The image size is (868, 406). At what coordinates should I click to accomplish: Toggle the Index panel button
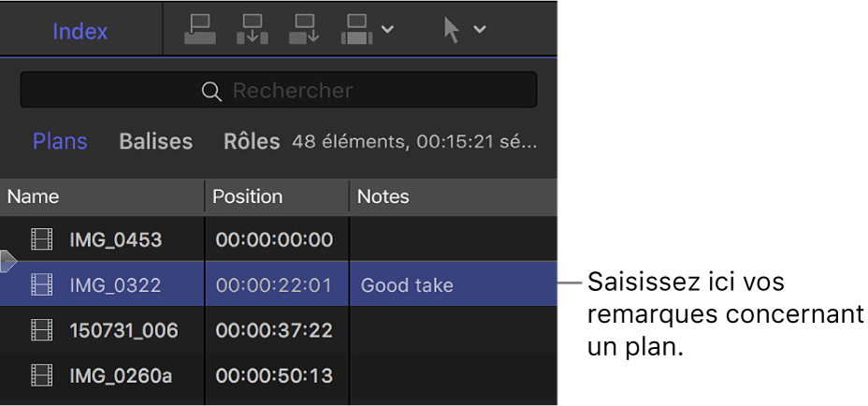pos(80,31)
